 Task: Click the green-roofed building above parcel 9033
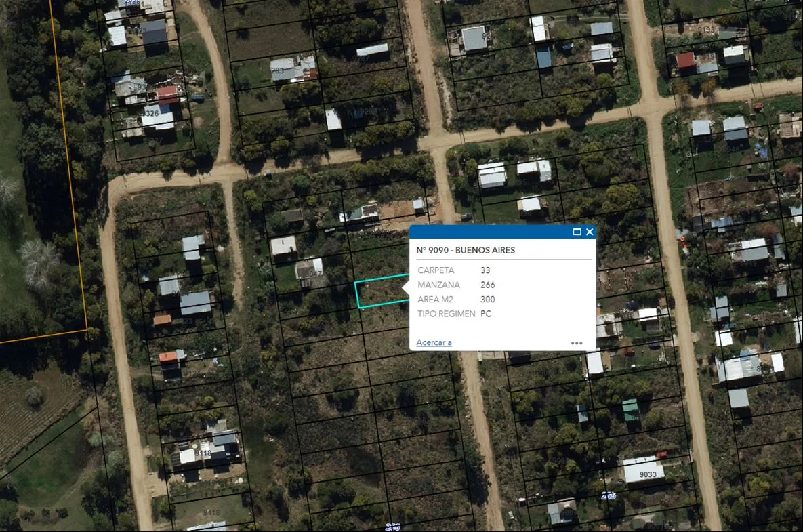(x=630, y=409)
